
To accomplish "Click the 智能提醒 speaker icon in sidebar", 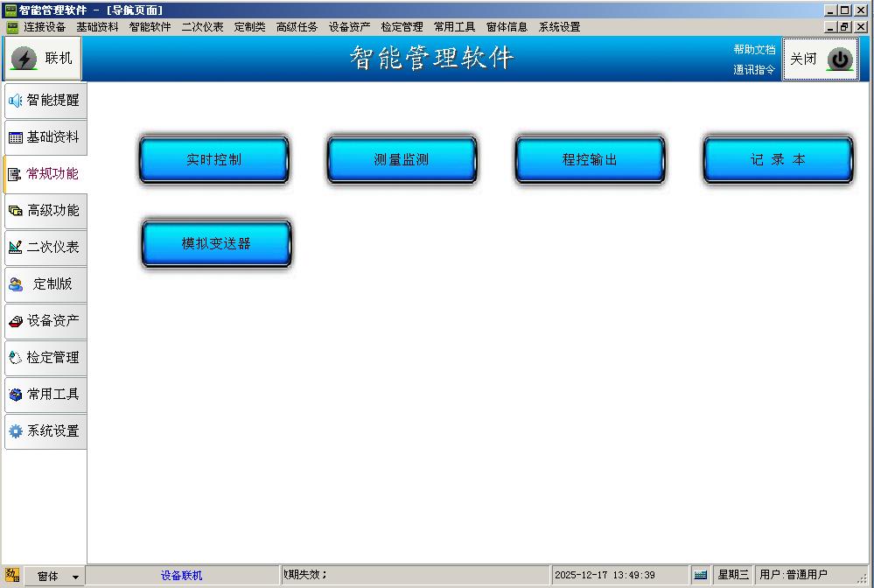I will pos(15,101).
